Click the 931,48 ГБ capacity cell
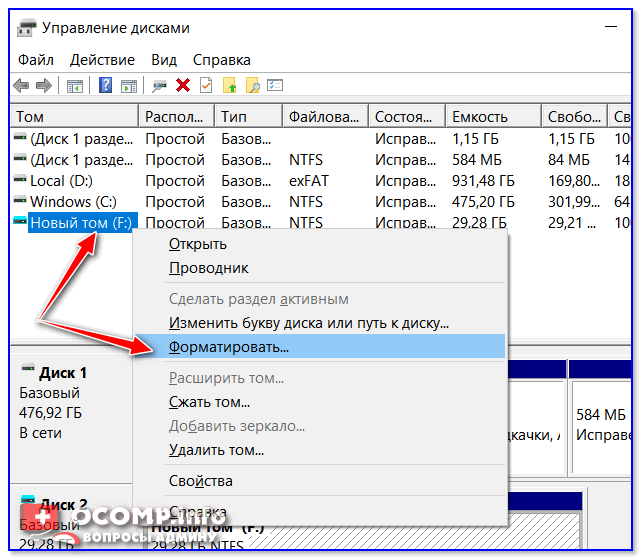The height and width of the screenshot is (559, 641). click(x=483, y=181)
